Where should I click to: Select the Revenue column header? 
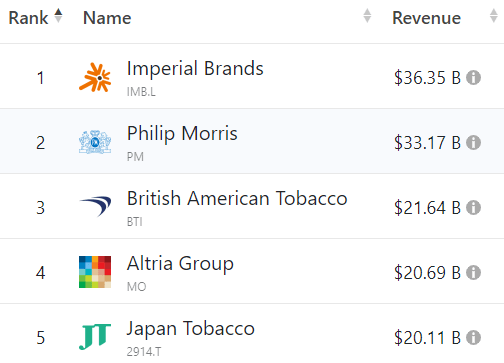[x=426, y=18]
